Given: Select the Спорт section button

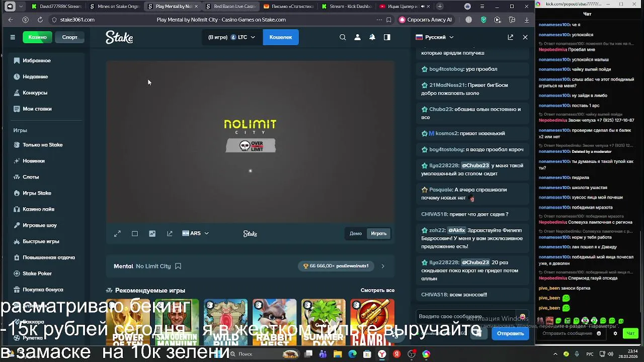Looking at the screenshot, I should (70, 37).
